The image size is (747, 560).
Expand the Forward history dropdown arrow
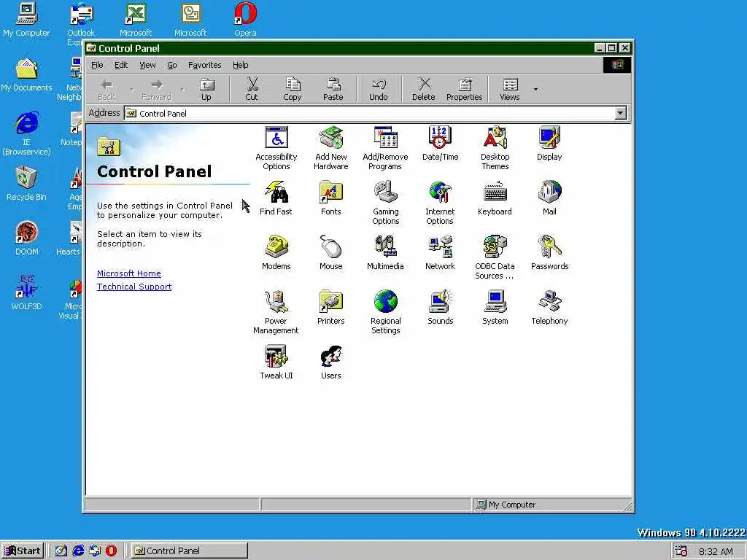pos(182,90)
